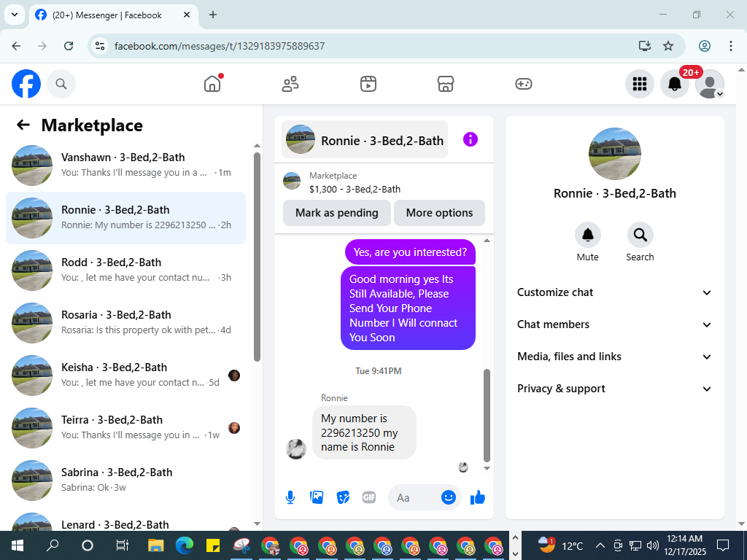Screen dimensions: 747x560
Task: Open the tab search dropdown arrow
Action: pyautogui.click(x=15, y=15)
